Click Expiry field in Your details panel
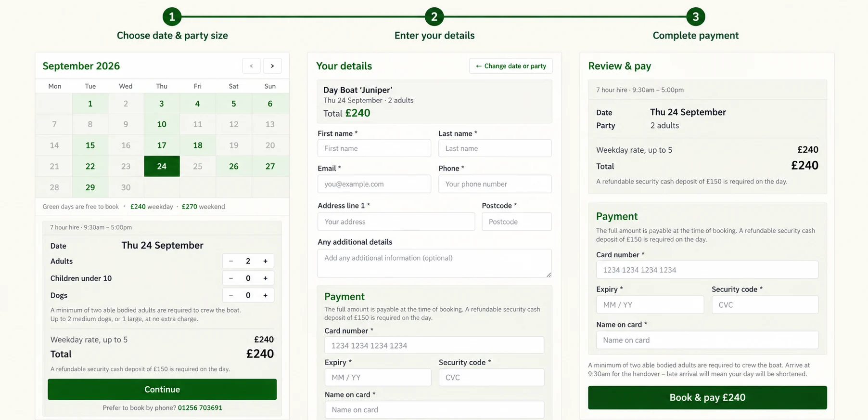 378,377
